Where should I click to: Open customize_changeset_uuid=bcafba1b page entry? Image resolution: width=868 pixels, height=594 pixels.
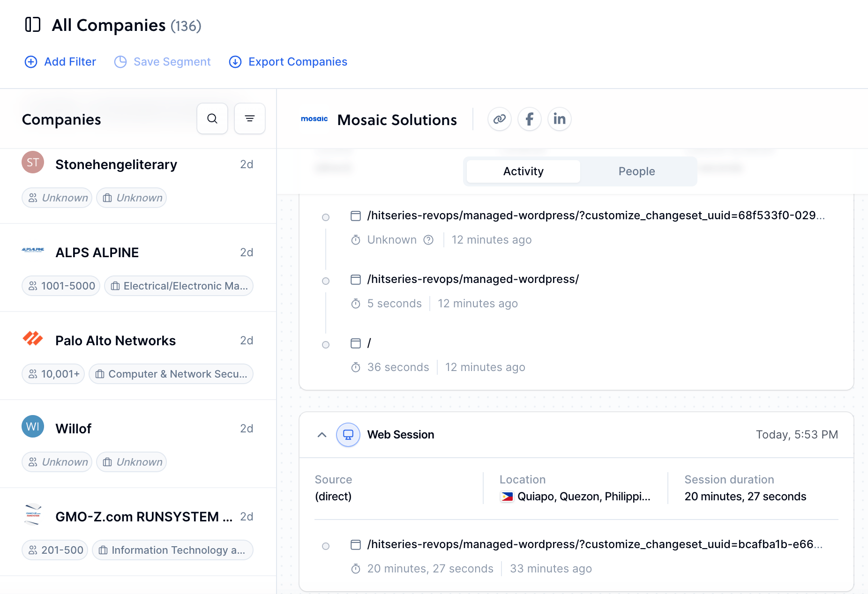[x=595, y=544]
